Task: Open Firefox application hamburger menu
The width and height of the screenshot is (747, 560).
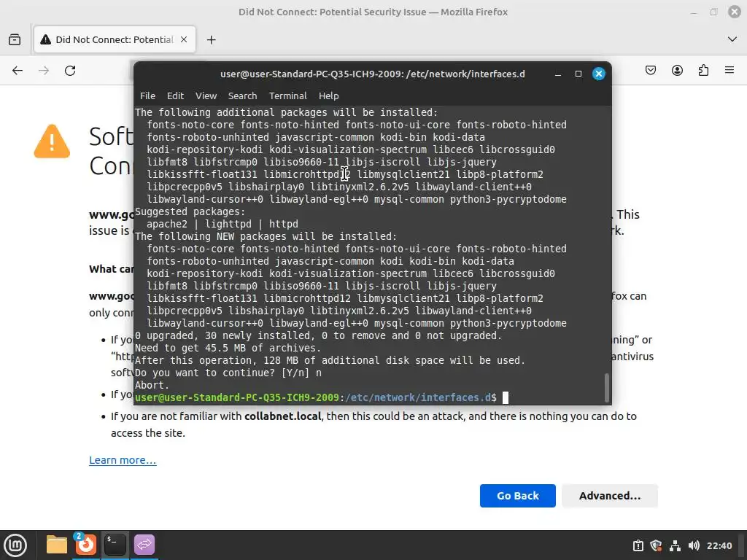Action: [729, 71]
